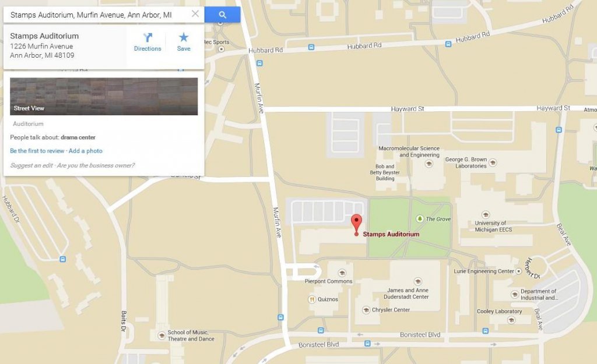Click Pierpont Commons graduation cap icon

tap(342, 273)
